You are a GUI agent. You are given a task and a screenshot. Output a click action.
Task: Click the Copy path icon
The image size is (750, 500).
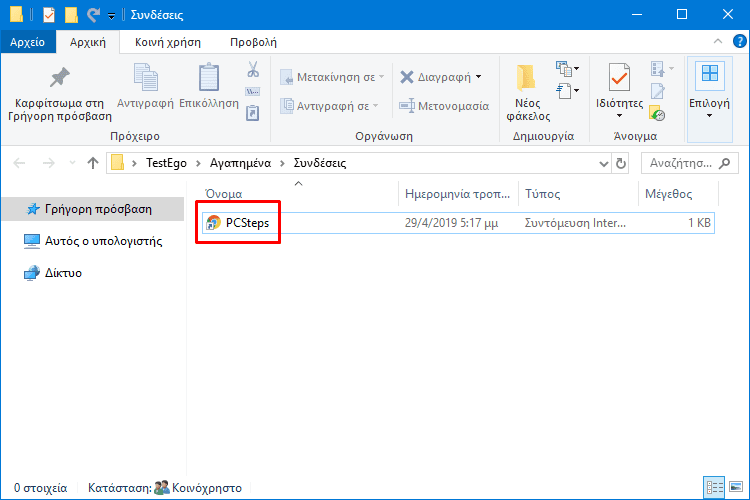[253, 91]
